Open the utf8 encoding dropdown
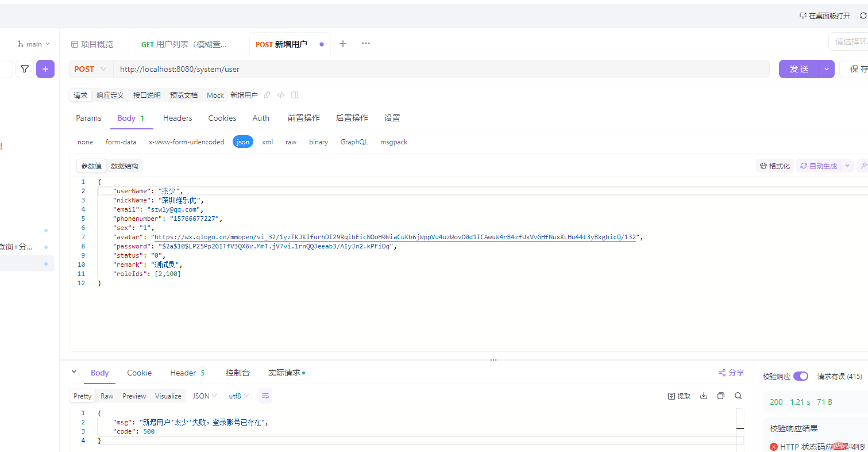 [x=239, y=396]
